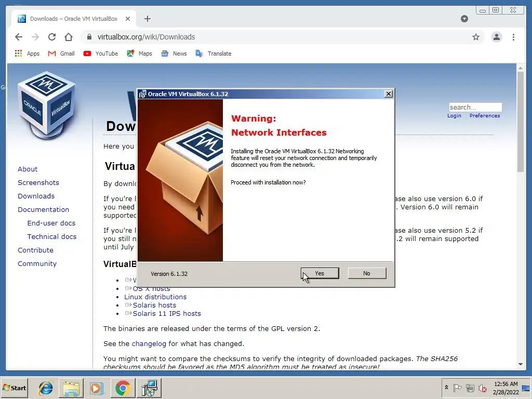Go back in Chrome browser
The image size is (532, 399).
pos(19,37)
